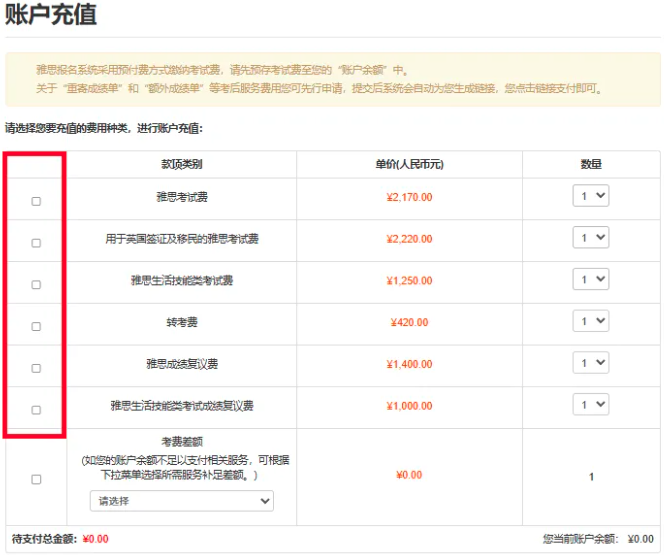Expand quantity dropdown for 雅思成绩复议费
This screenshot has height=555, width=664.
tap(591, 362)
